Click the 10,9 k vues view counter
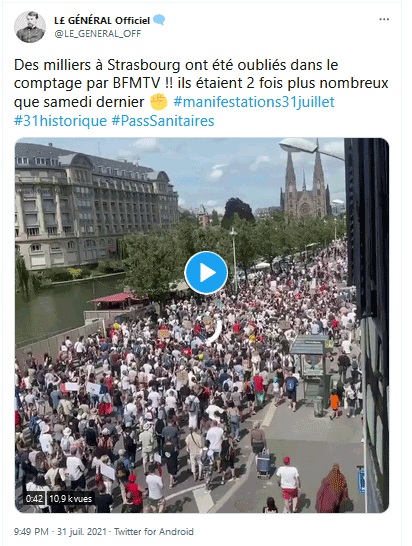The image size is (412, 546). point(70,499)
